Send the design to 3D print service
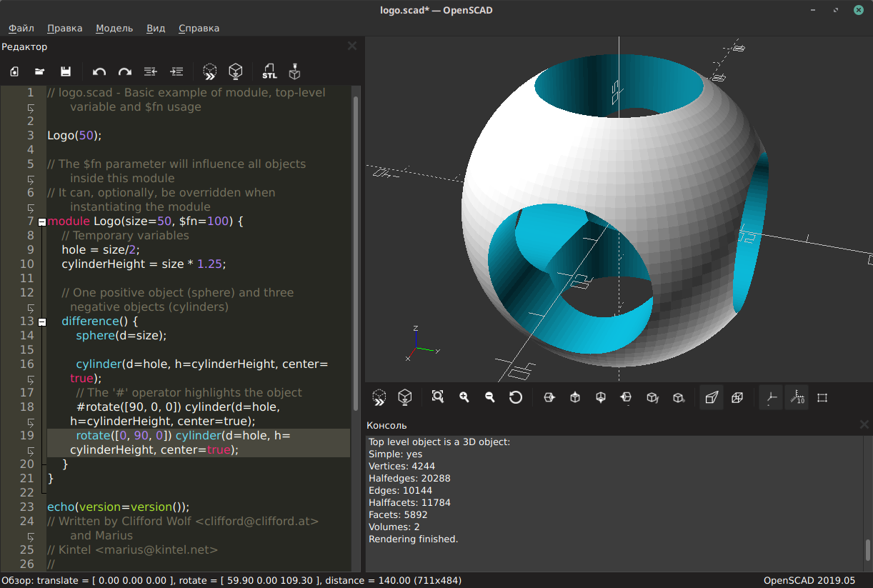873x588 pixels. tap(294, 71)
